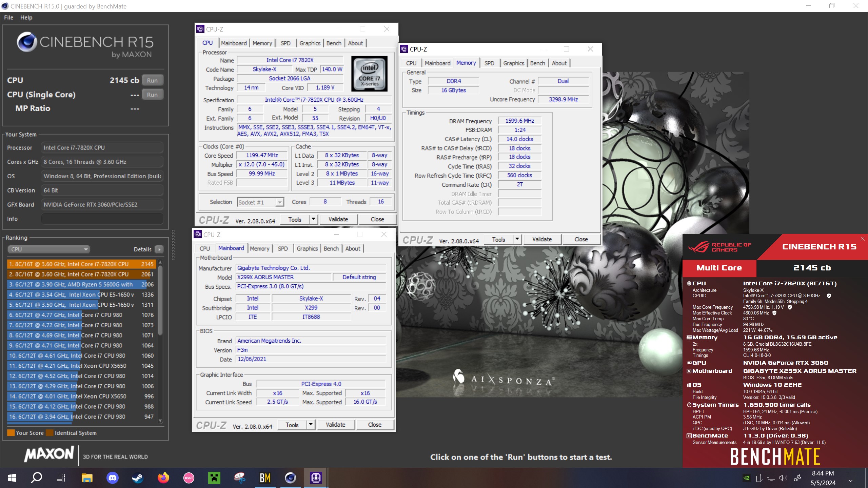This screenshot has height=488, width=868.
Task: Click the orange Your Score legend swatch
Action: pos(11,433)
